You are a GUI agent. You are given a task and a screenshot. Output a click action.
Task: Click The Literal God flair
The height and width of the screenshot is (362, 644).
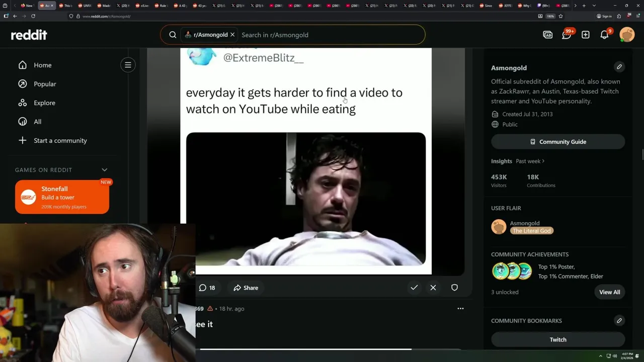tap(531, 231)
